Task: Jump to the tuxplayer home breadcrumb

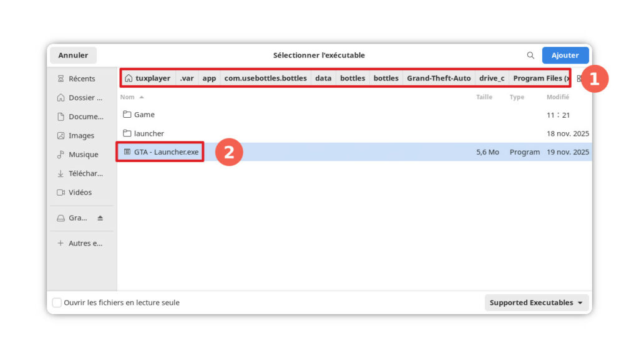Action: click(x=147, y=79)
